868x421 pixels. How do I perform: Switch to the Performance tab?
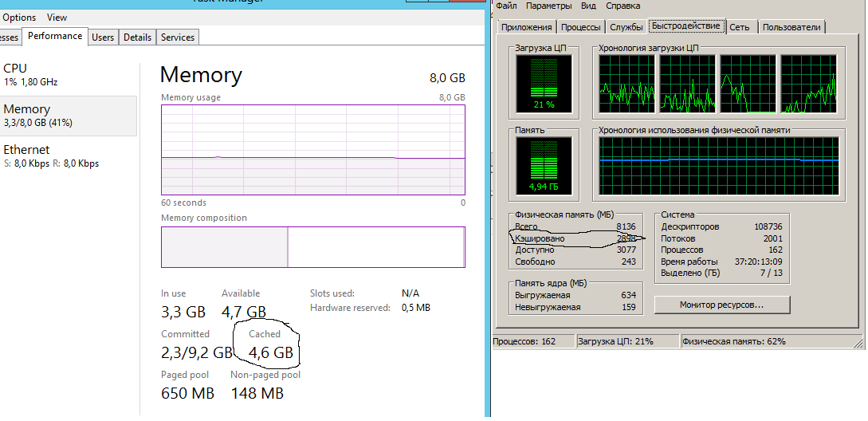click(x=55, y=36)
